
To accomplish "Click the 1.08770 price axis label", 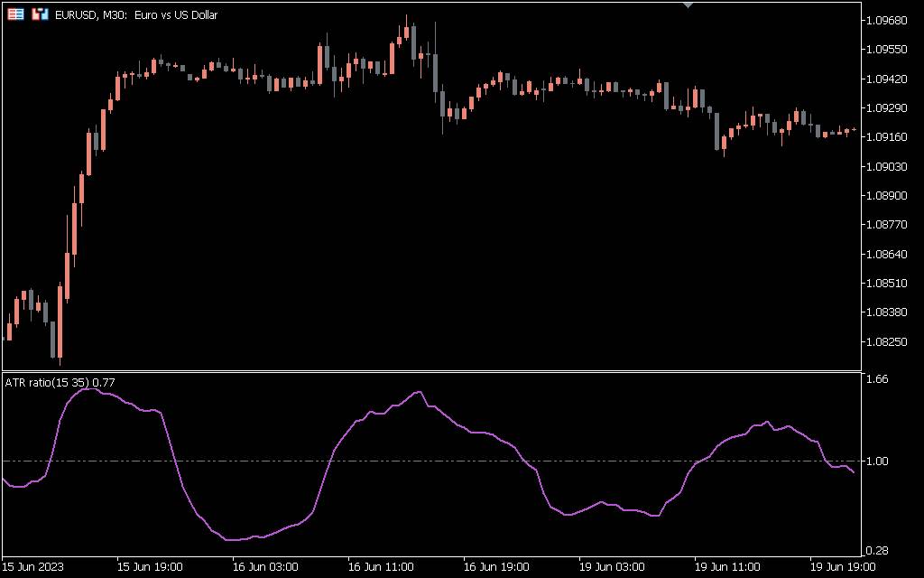I will click(x=887, y=225).
